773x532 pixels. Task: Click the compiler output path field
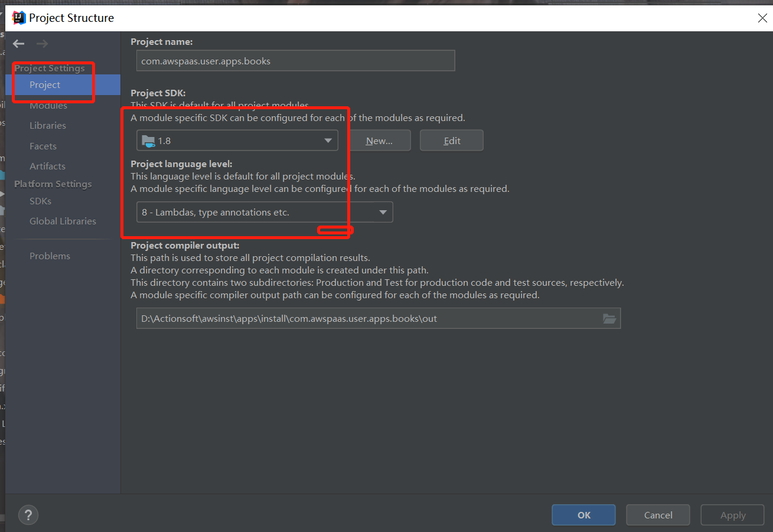point(379,318)
